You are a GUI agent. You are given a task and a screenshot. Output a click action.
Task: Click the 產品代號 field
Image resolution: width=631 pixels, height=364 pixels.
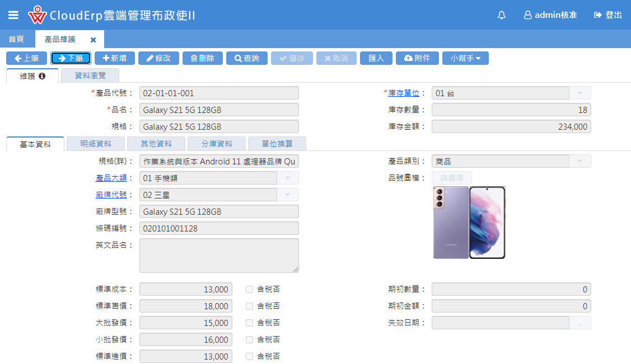[219, 93]
